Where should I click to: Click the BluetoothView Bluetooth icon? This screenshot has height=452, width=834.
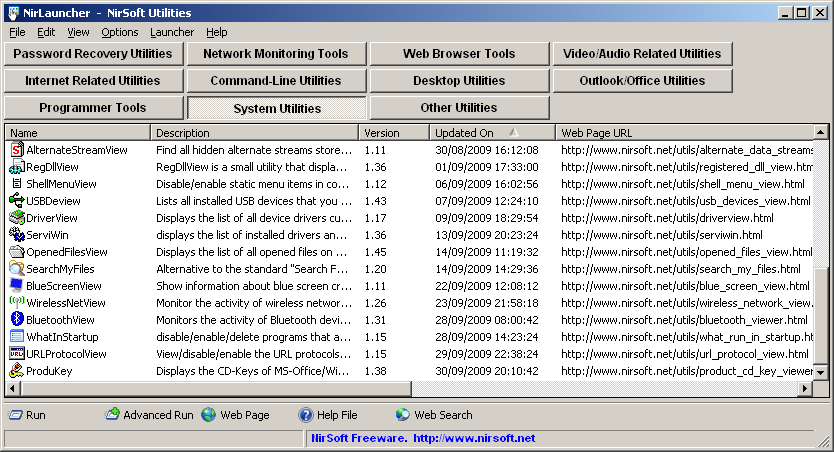click(x=17, y=320)
